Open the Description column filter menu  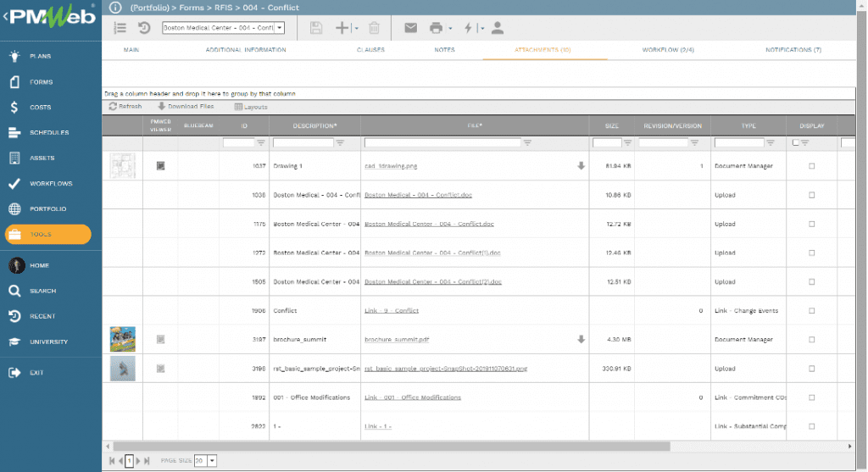tap(340, 142)
